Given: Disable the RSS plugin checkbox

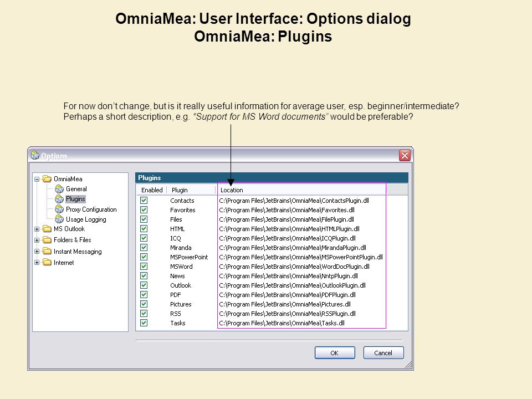Looking at the screenshot, I should coord(144,314).
